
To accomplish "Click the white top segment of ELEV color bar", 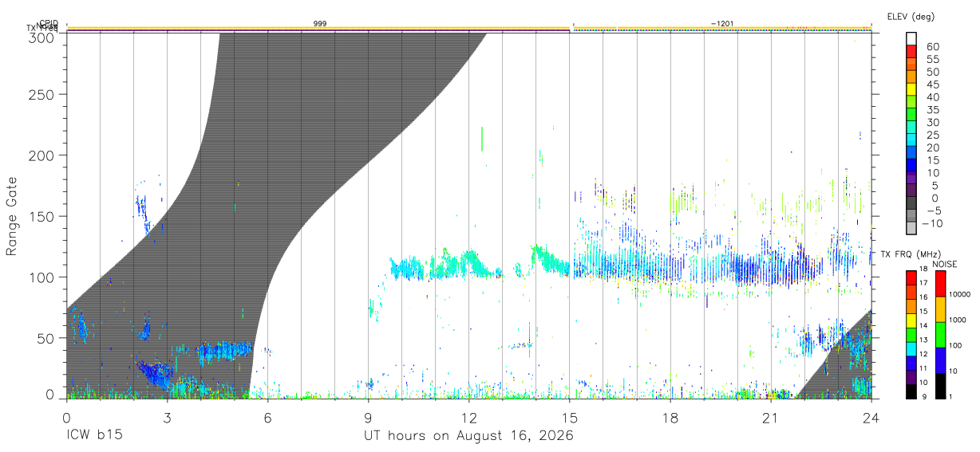I will [912, 39].
